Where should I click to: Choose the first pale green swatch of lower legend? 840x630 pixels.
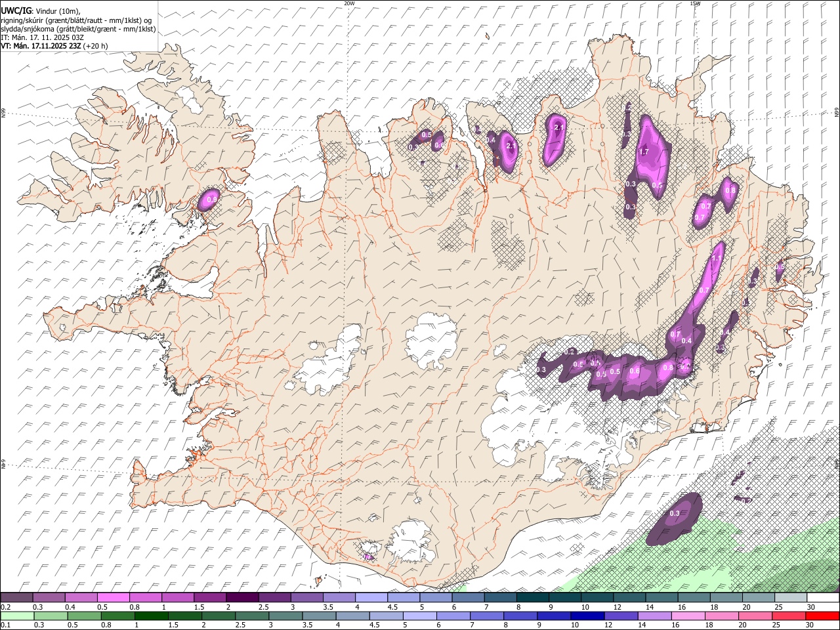16,616
